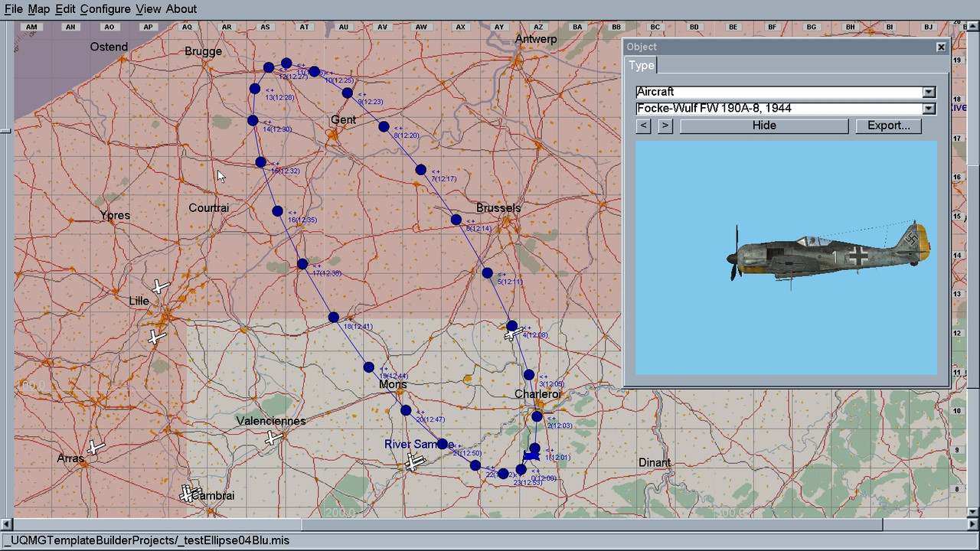Select waypoint 7 (12:17) marker
This screenshot has height=551, width=980.
point(420,170)
